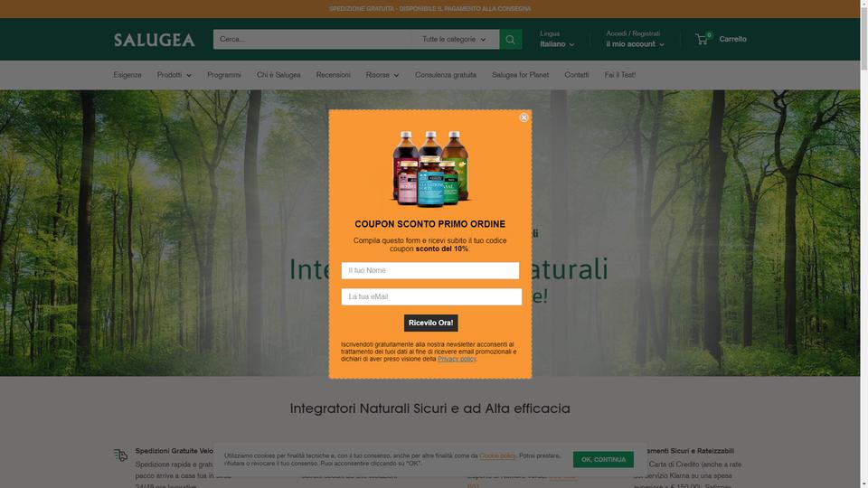The height and width of the screenshot is (488, 868).
Task: Click the COUPON SCONTO PRIMO ORDINE heading
Action: [x=430, y=224]
